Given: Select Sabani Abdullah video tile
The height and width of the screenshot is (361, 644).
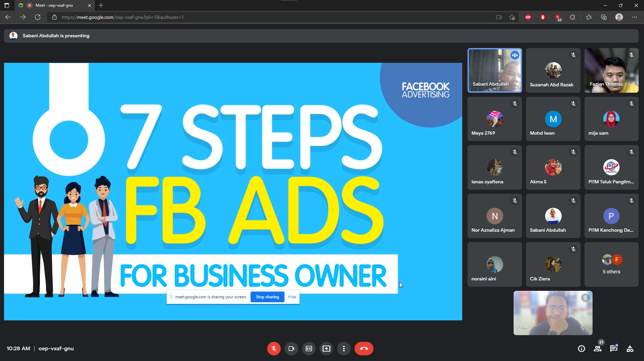Looking at the screenshot, I should click(494, 70).
